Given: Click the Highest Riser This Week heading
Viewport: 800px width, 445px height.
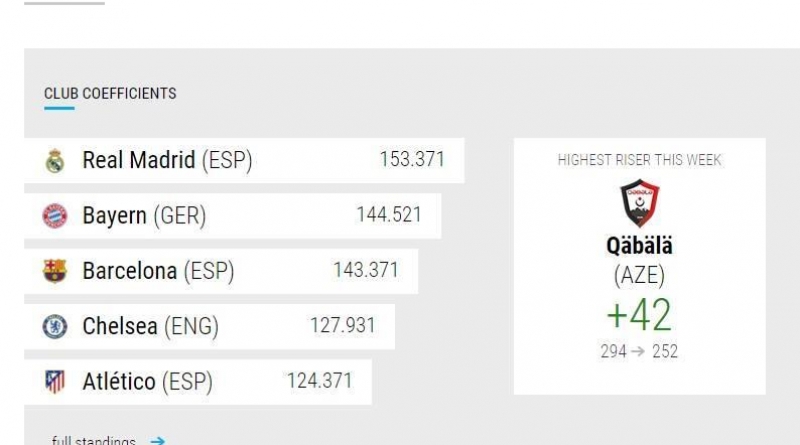Looking at the screenshot, I should coord(639,160).
